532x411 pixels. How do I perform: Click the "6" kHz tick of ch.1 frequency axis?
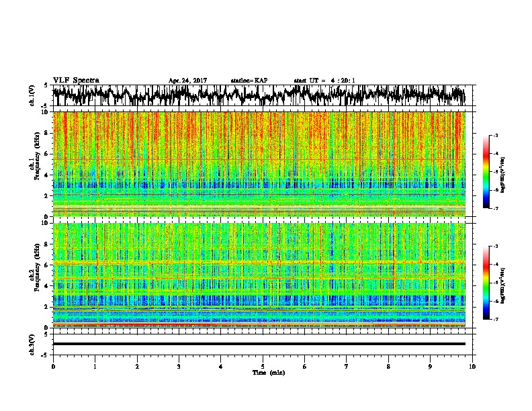coord(47,154)
